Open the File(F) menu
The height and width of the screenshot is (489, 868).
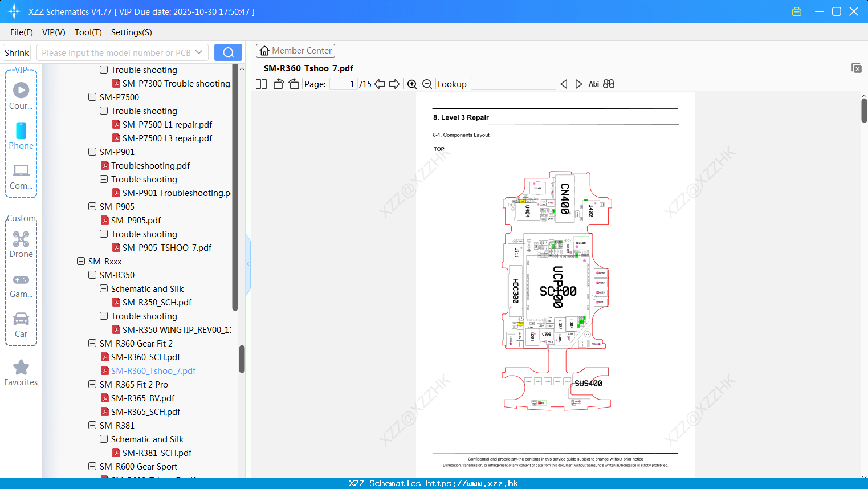pyautogui.click(x=22, y=32)
